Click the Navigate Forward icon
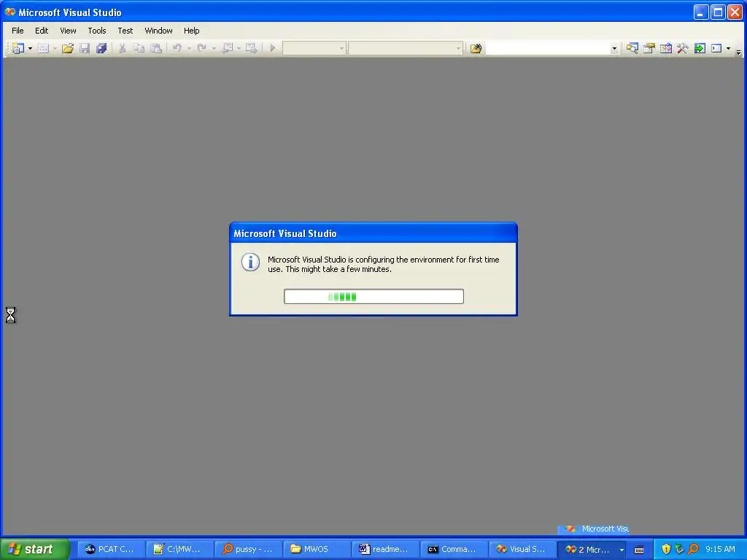 coord(251,48)
